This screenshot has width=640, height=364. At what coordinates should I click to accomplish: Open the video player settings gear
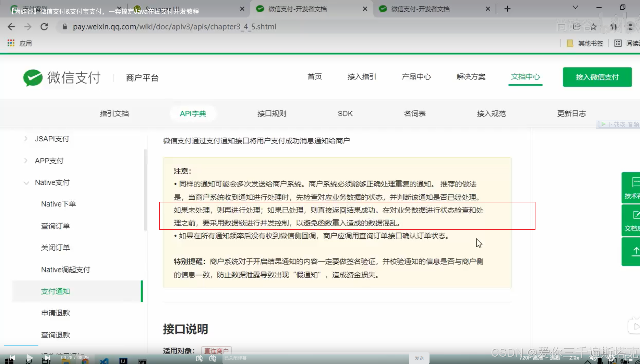coord(611,359)
